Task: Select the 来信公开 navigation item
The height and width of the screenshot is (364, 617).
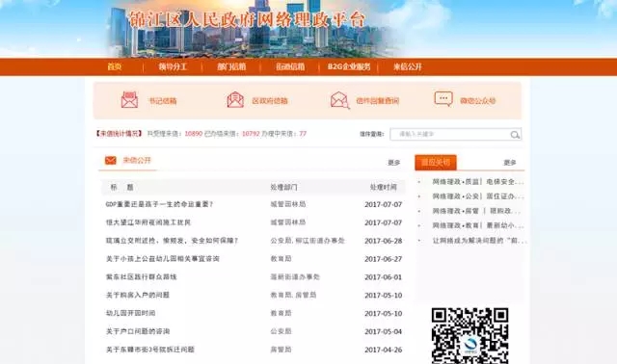Action: point(408,66)
